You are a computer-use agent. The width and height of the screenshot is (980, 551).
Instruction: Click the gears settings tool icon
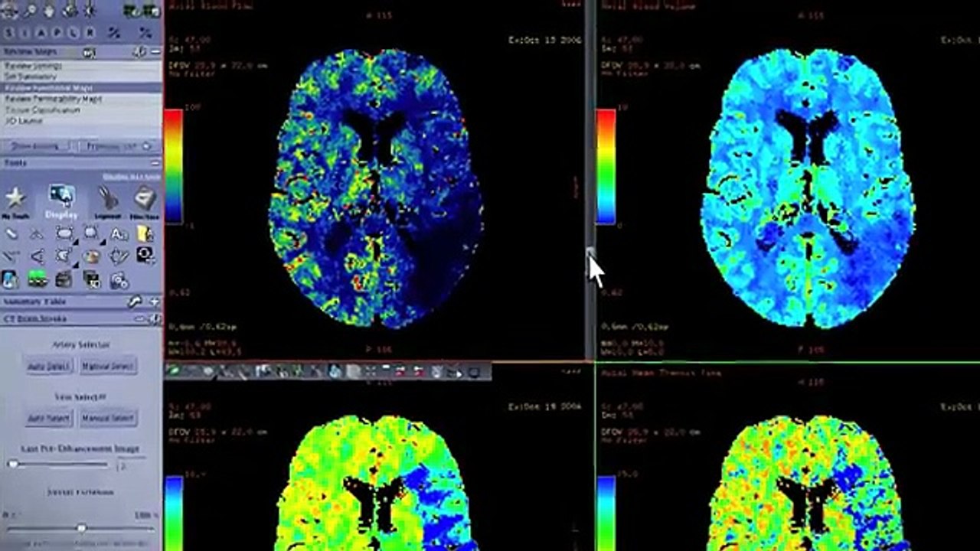click(119, 280)
